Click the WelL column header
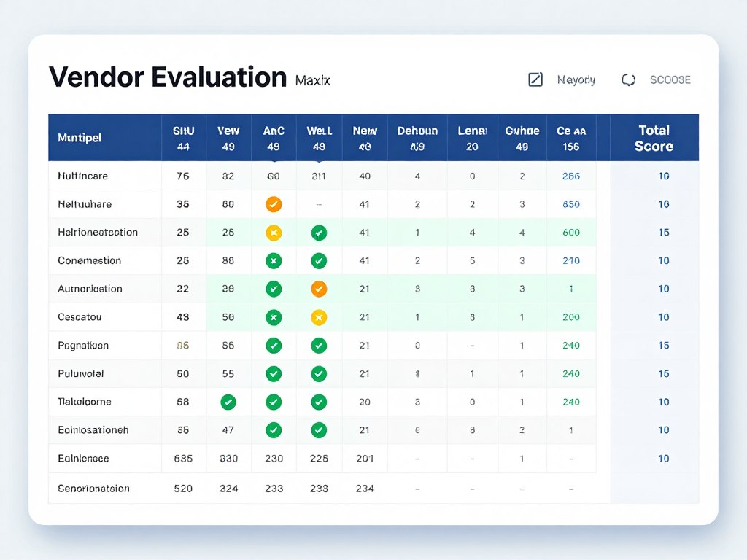Image resolution: width=747 pixels, height=560 pixels. coord(320,139)
